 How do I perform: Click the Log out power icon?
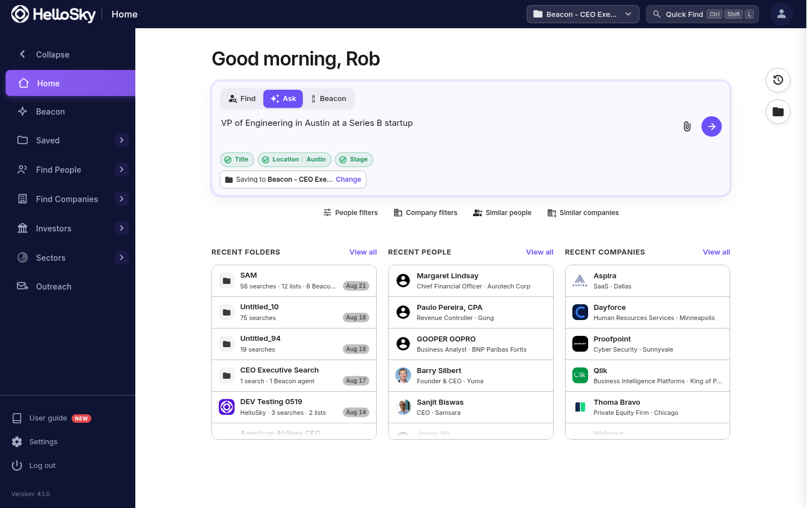click(17, 466)
